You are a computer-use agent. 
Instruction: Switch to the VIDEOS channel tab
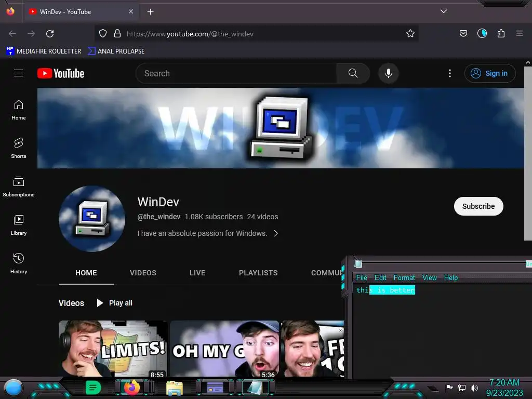point(143,273)
